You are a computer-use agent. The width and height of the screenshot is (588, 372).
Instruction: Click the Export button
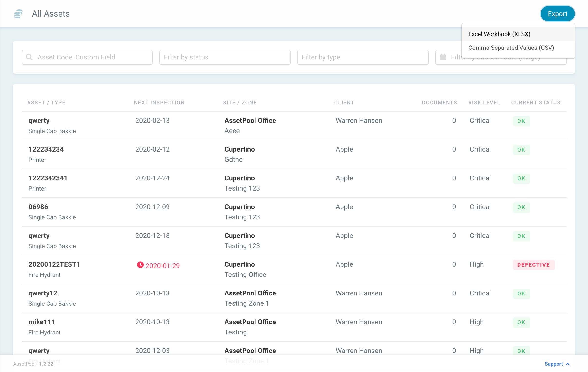(558, 14)
